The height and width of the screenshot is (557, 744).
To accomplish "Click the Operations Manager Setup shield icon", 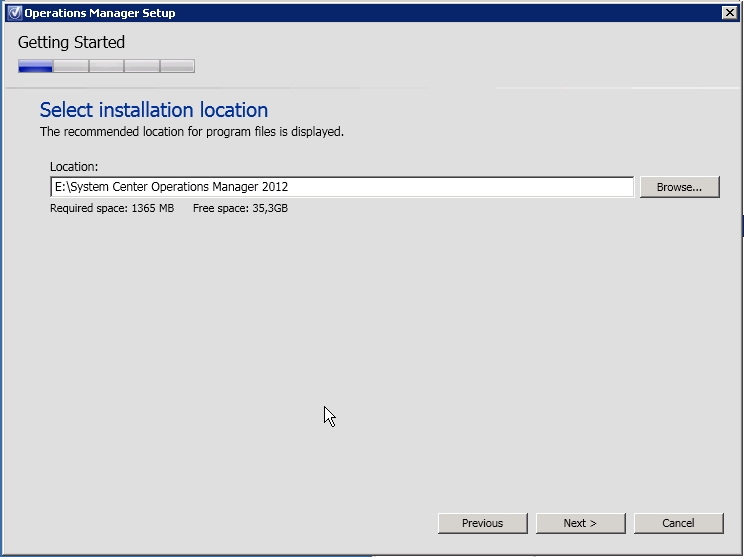I will 13,13.
